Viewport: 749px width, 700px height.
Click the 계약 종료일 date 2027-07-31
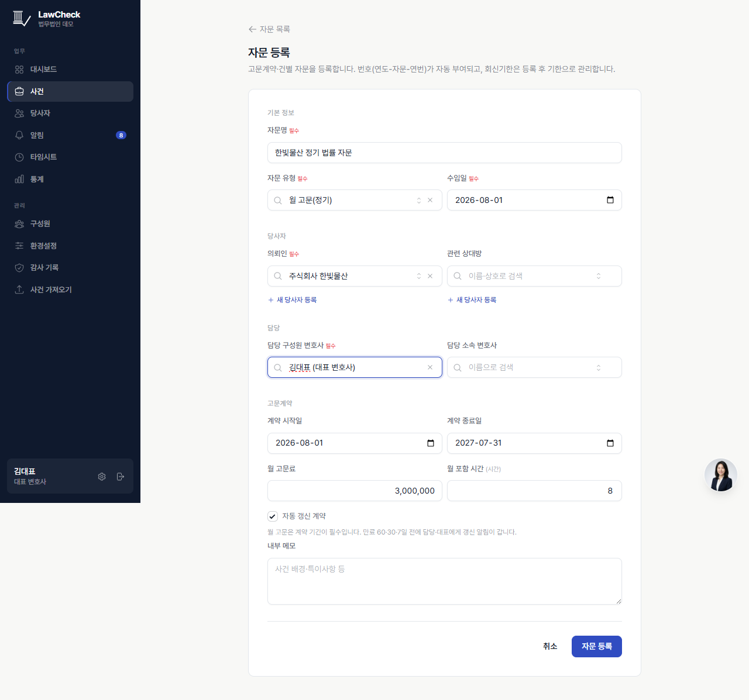pyautogui.click(x=479, y=443)
